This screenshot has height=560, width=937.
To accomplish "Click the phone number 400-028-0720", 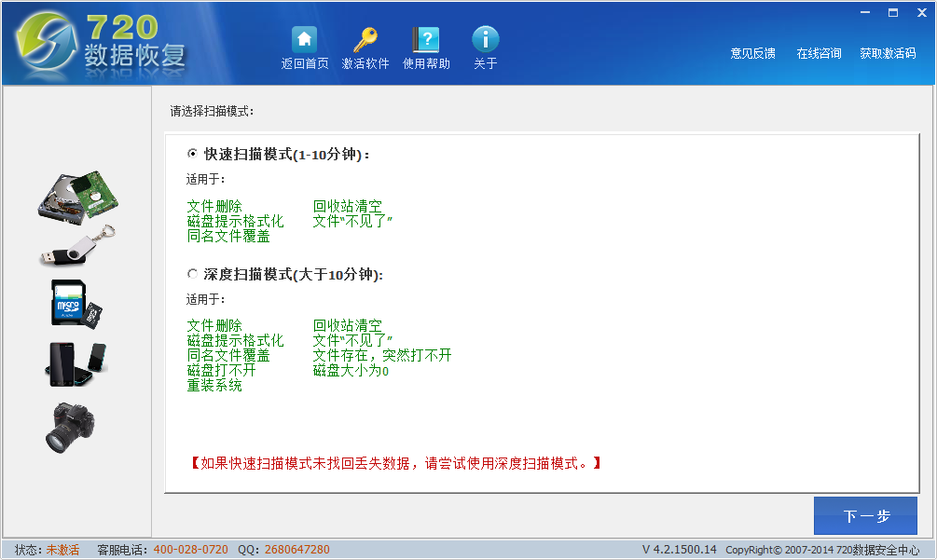I will tap(190, 550).
